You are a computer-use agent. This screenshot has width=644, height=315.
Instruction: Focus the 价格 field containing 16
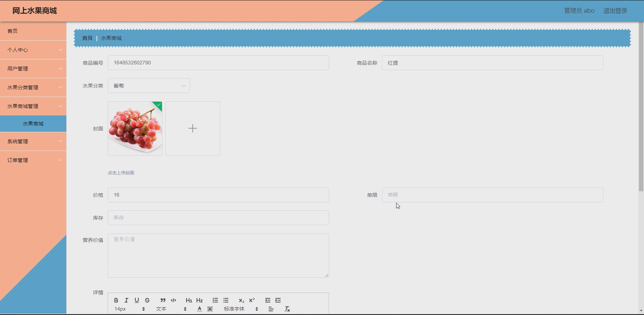[x=218, y=195]
